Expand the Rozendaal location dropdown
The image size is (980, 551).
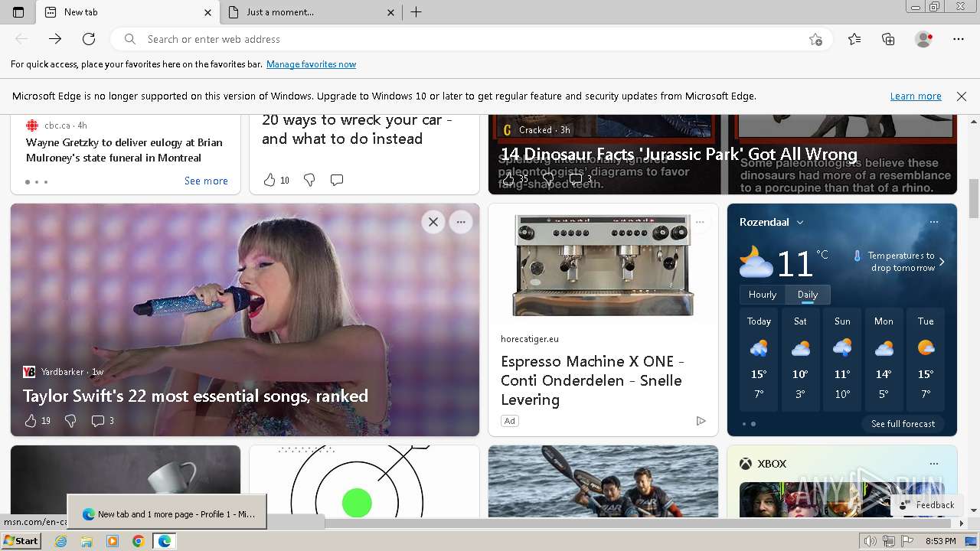point(800,222)
